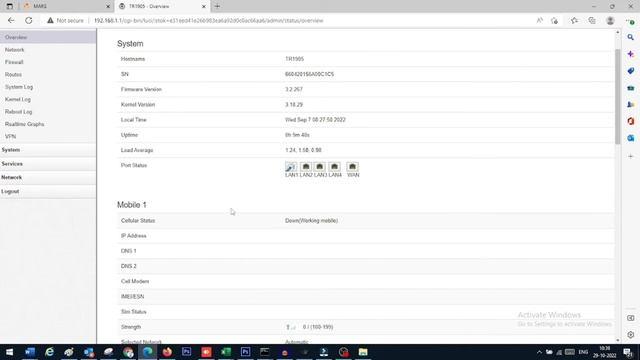This screenshot has height=360, width=640.
Task: Click the signal strength bars icon
Action: (290, 327)
